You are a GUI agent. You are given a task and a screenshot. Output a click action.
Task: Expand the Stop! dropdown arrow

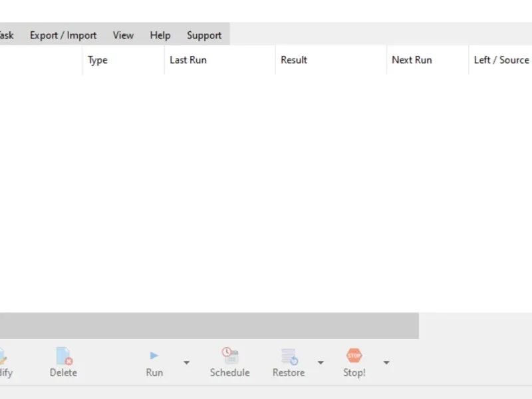386,362
